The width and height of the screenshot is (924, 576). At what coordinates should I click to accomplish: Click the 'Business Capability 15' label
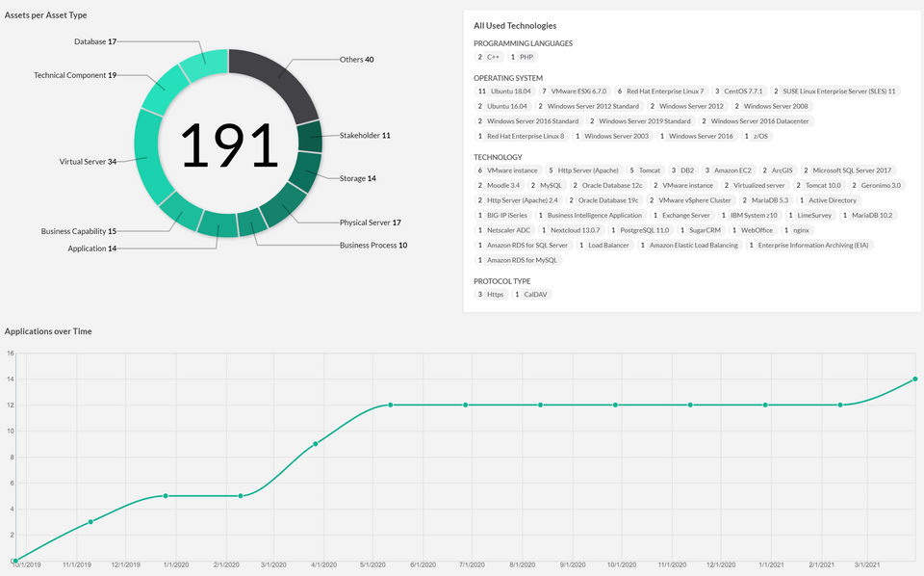[x=78, y=231]
